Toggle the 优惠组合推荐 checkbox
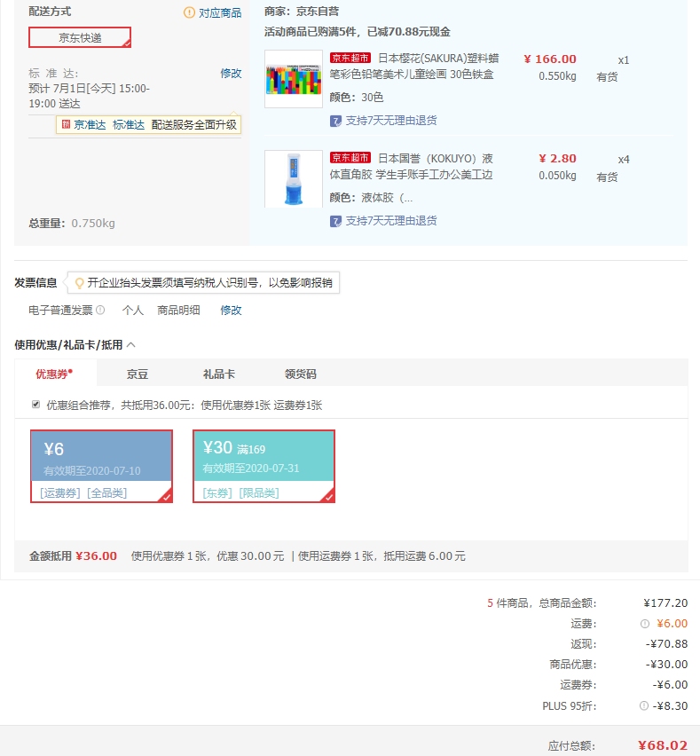 click(35, 404)
